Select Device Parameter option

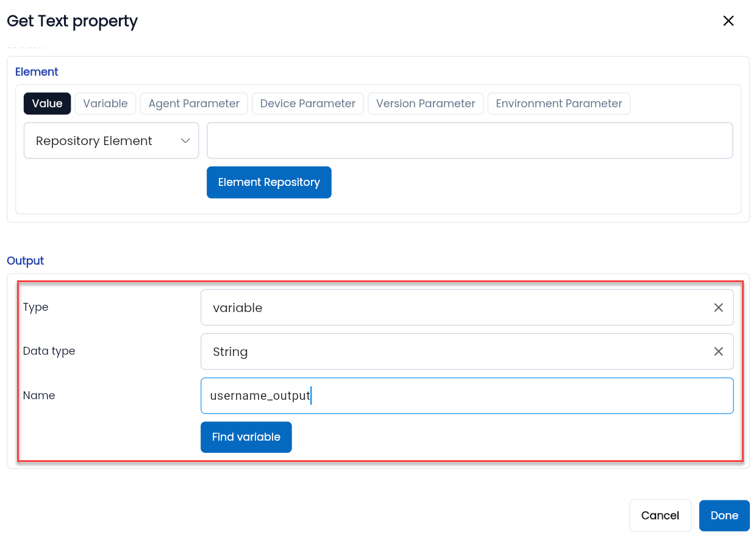307,103
